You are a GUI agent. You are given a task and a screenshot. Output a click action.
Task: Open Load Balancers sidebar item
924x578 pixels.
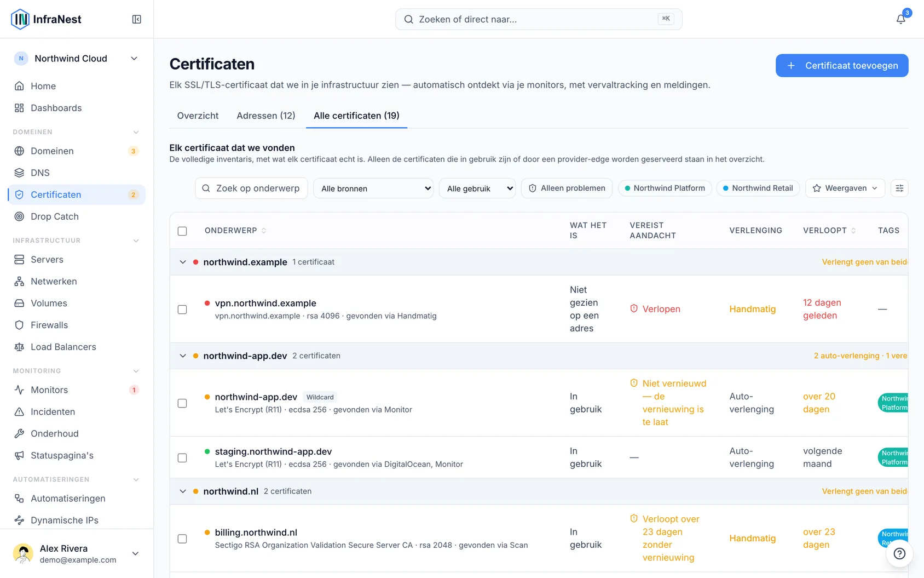[x=77, y=347]
